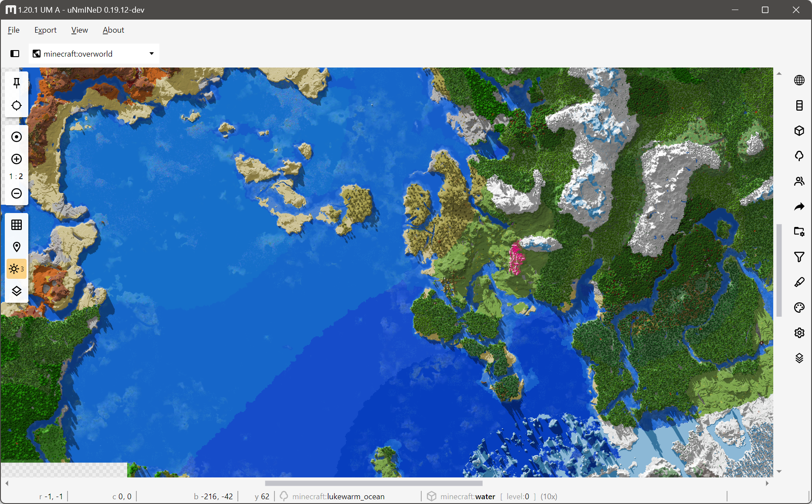Toggle the locate player crosshair
812x504 pixels.
[16, 105]
